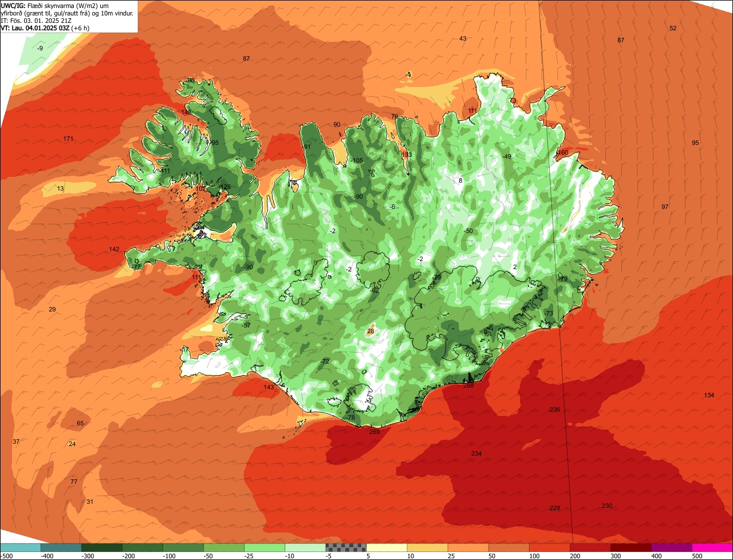Click the dark teal -400 to -300 legend swatch

[61, 547]
